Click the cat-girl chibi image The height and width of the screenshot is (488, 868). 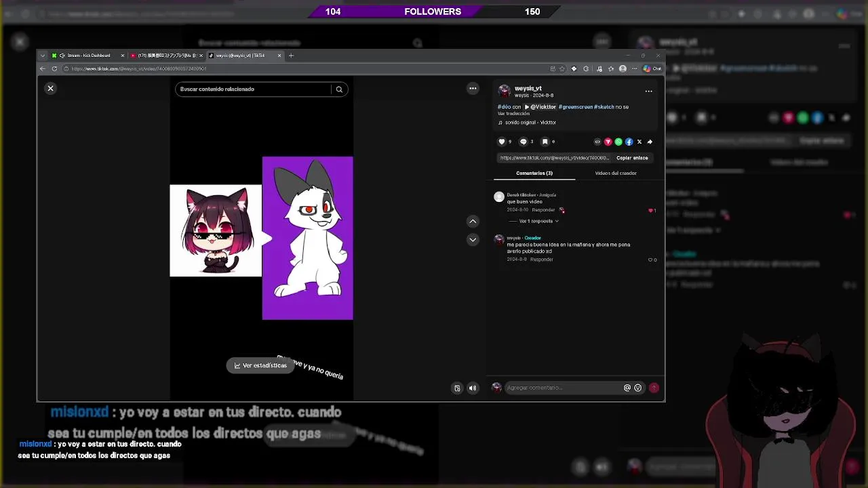point(216,230)
